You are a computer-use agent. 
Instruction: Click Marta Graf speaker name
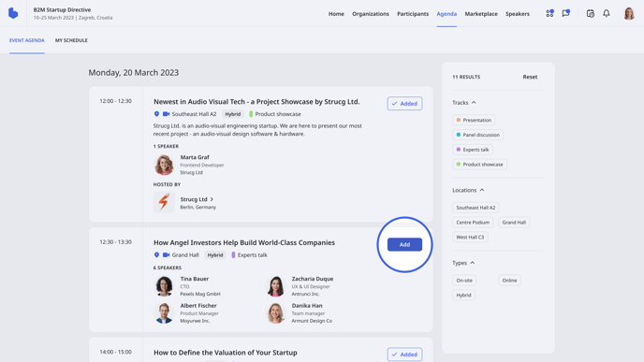click(x=195, y=157)
